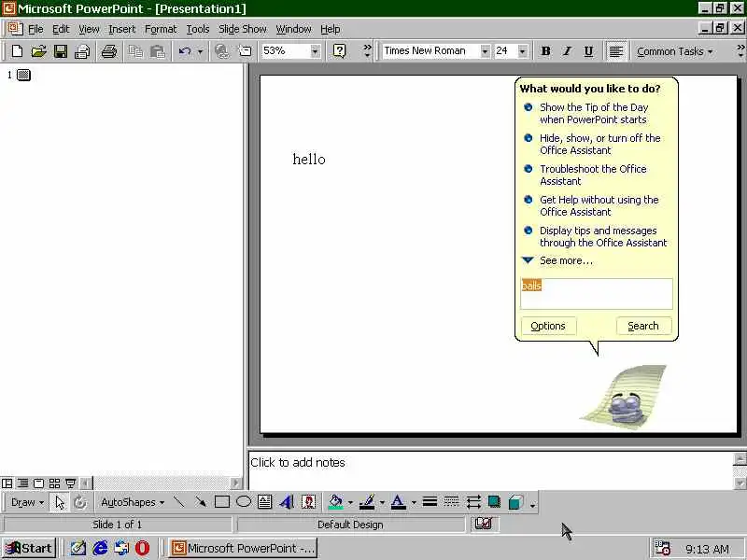Apply Line Color brush swatch
The image size is (747, 560).
tap(367, 502)
